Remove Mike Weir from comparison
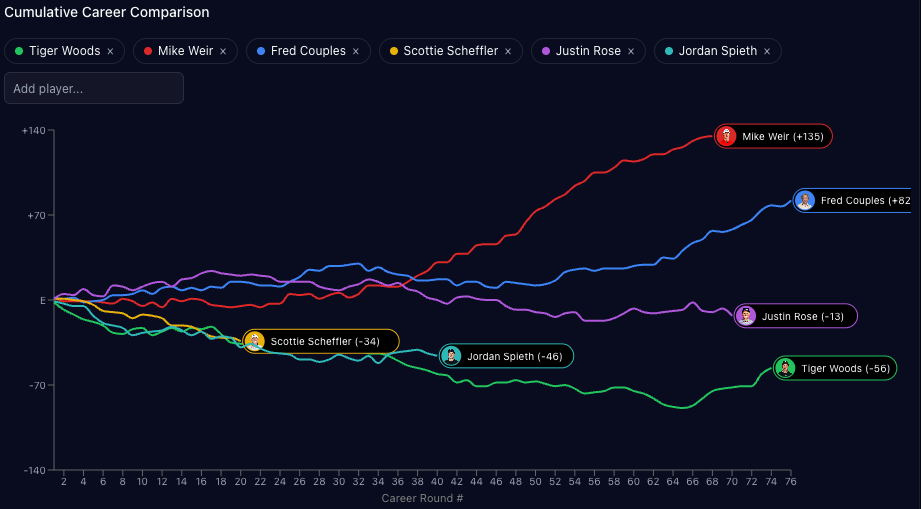Viewport: 921px width, 509px height. click(x=223, y=51)
